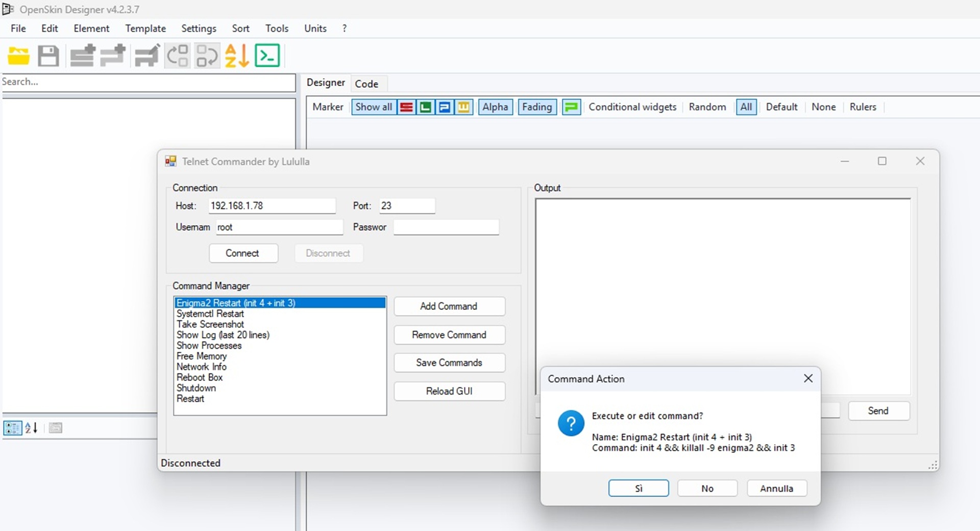The image size is (980, 531).
Task: Click the orange A-Z sort icon
Action: [x=237, y=56]
